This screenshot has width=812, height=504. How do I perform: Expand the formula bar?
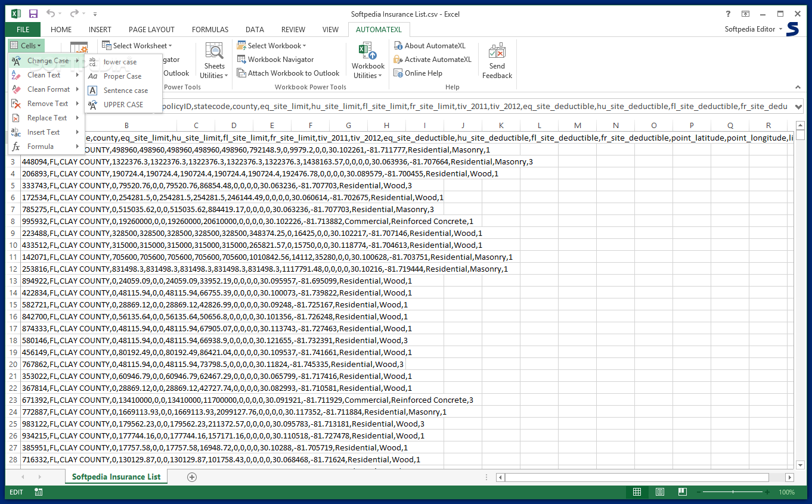[799, 107]
